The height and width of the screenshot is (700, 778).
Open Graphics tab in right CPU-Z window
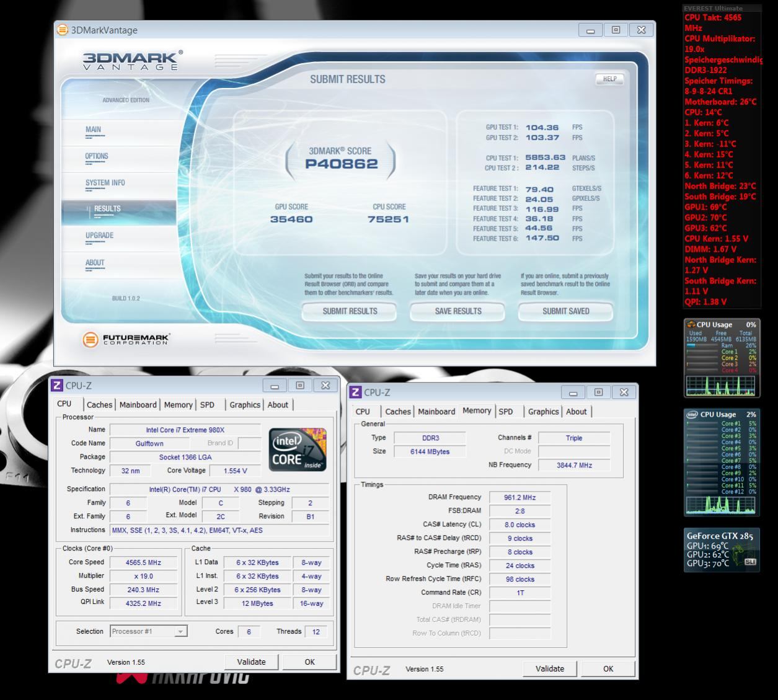click(x=544, y=412)
